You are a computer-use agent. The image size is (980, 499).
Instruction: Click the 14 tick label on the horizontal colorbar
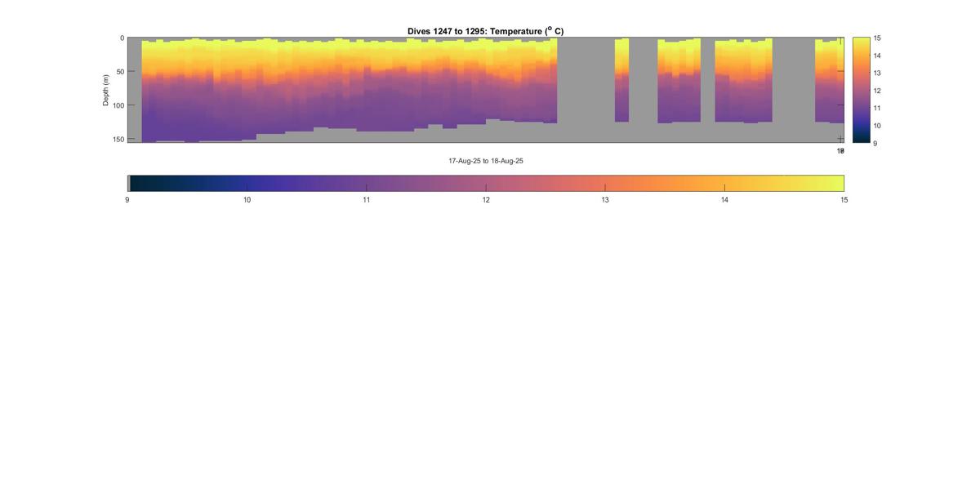724,200
